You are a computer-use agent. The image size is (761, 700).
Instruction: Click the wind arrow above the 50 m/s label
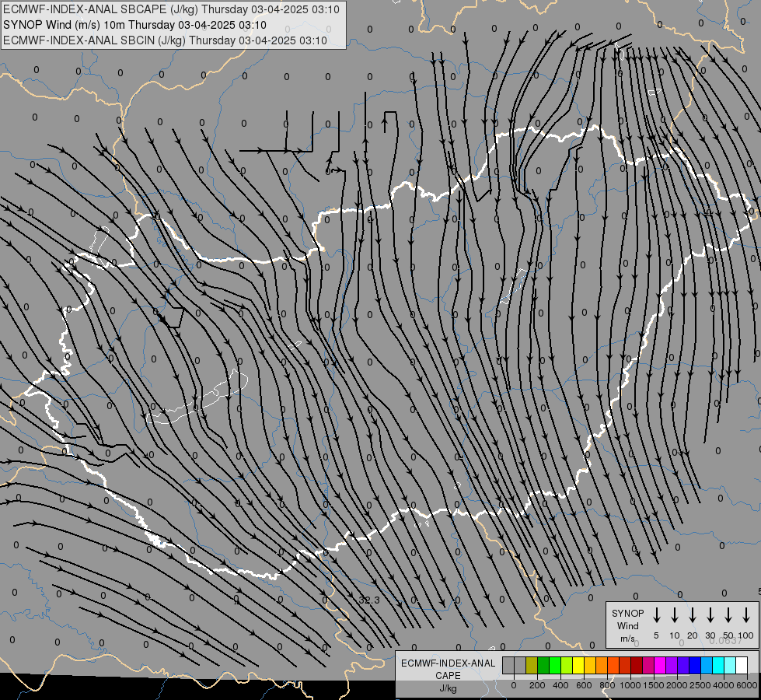click(728, 615)
